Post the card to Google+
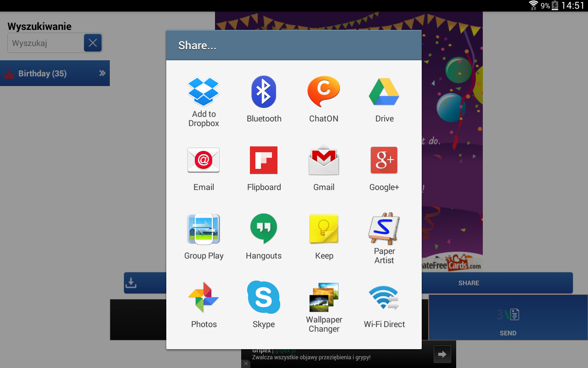 click(x=384, y=170)
